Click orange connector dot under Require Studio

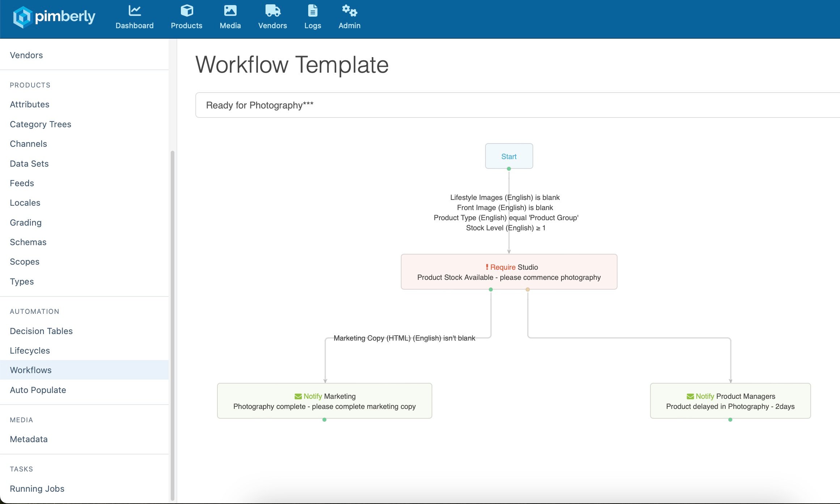click(527, 290)
